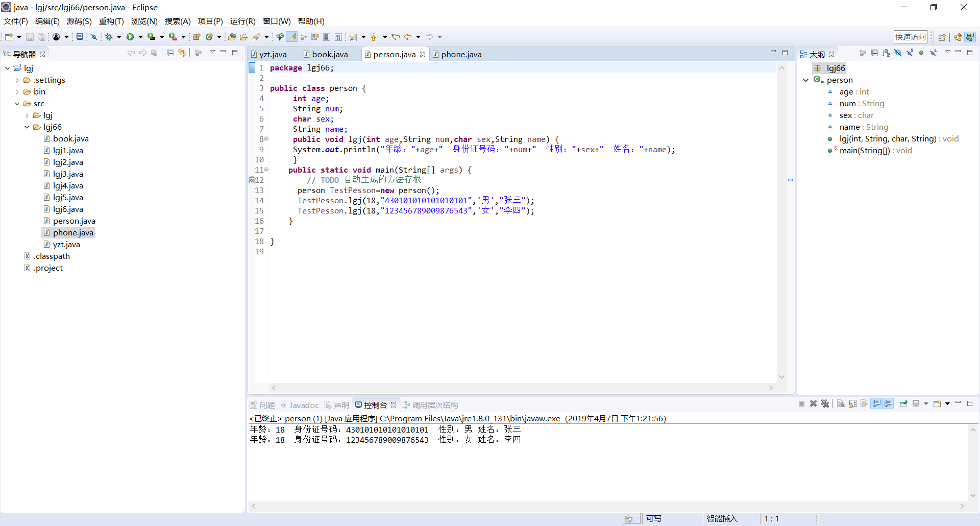Toggle Link with Editor in Navigator

[182, 53]
